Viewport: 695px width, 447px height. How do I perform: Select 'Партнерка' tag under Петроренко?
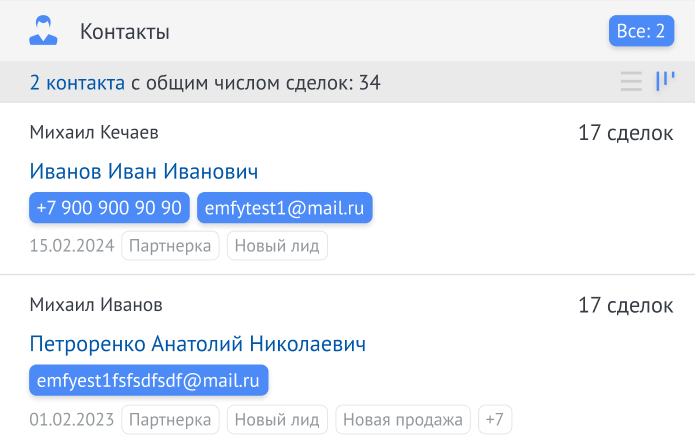point(170,419)
